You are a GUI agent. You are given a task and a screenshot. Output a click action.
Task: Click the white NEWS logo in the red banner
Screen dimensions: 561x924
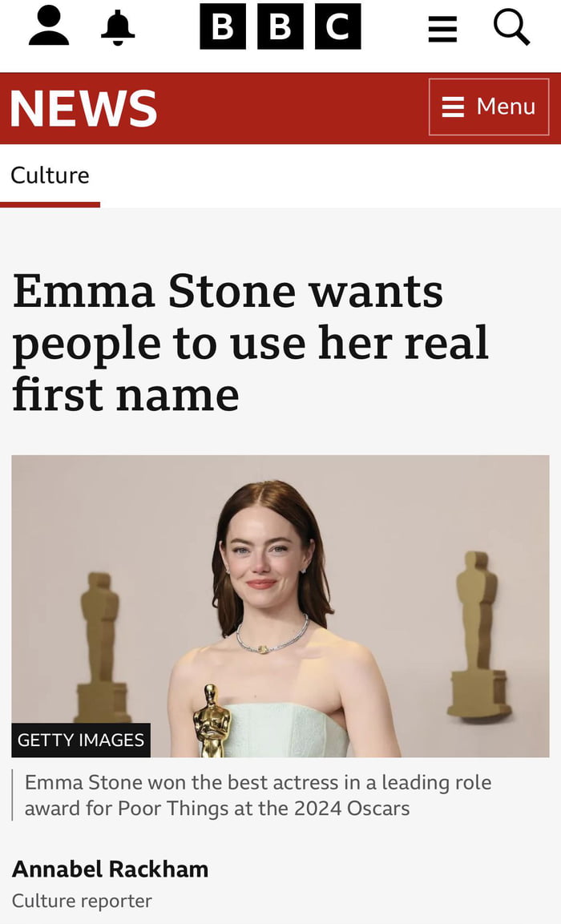coord(83,108)
